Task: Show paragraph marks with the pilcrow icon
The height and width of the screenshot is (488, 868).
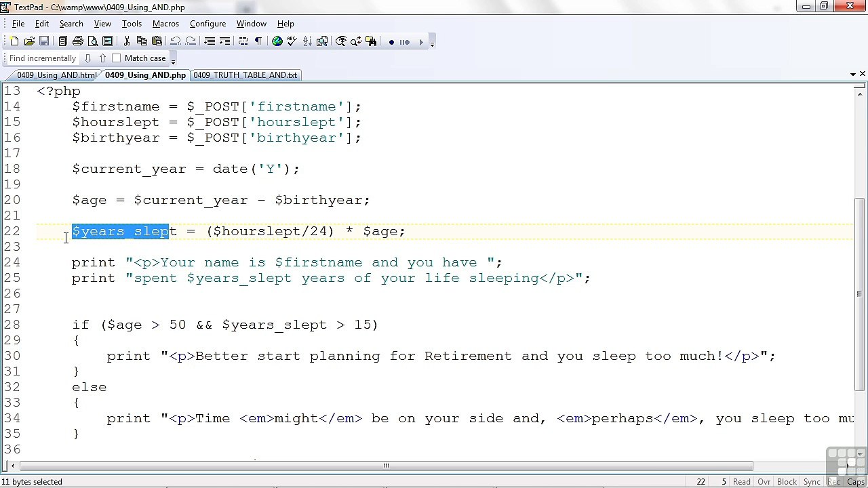Action: click(258, 41)
